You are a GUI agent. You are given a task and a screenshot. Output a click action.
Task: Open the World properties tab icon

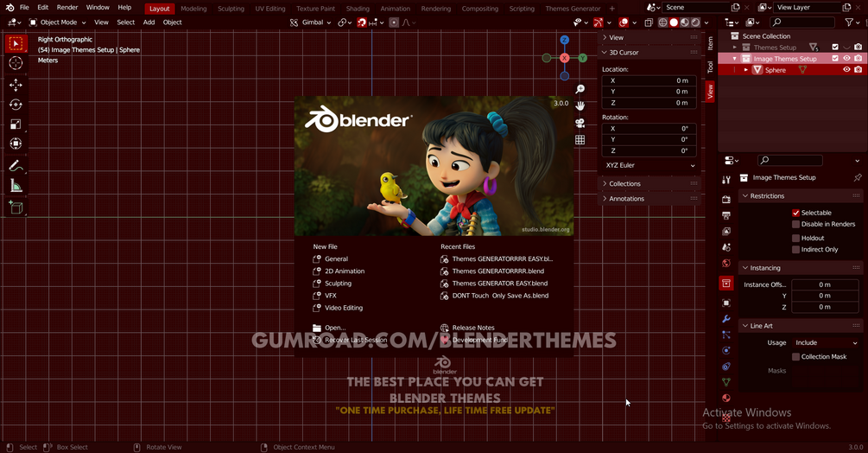pos(726,263)
